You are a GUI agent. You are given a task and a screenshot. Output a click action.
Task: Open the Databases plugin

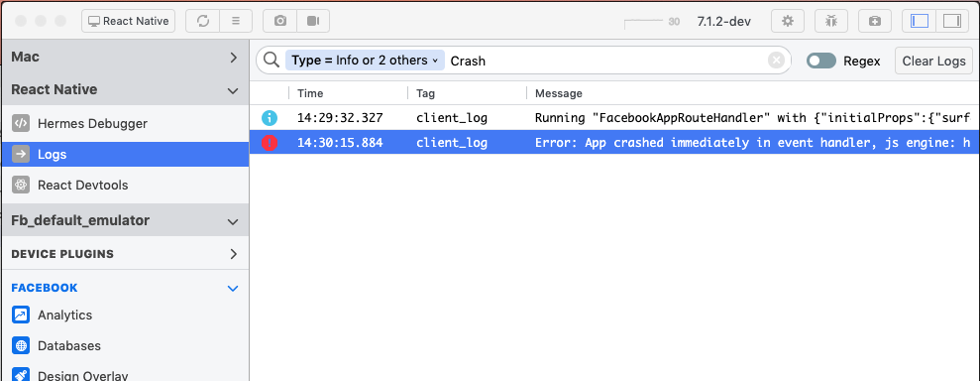(125, 345)
